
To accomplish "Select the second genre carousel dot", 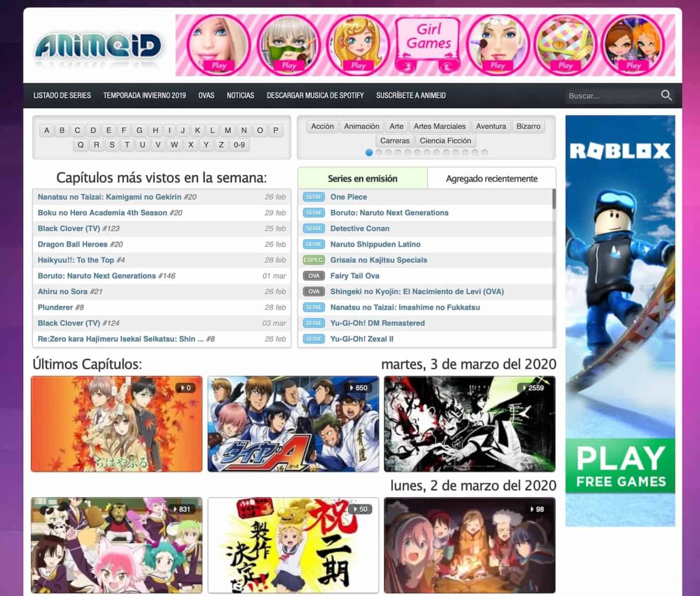I will point(379,153).
